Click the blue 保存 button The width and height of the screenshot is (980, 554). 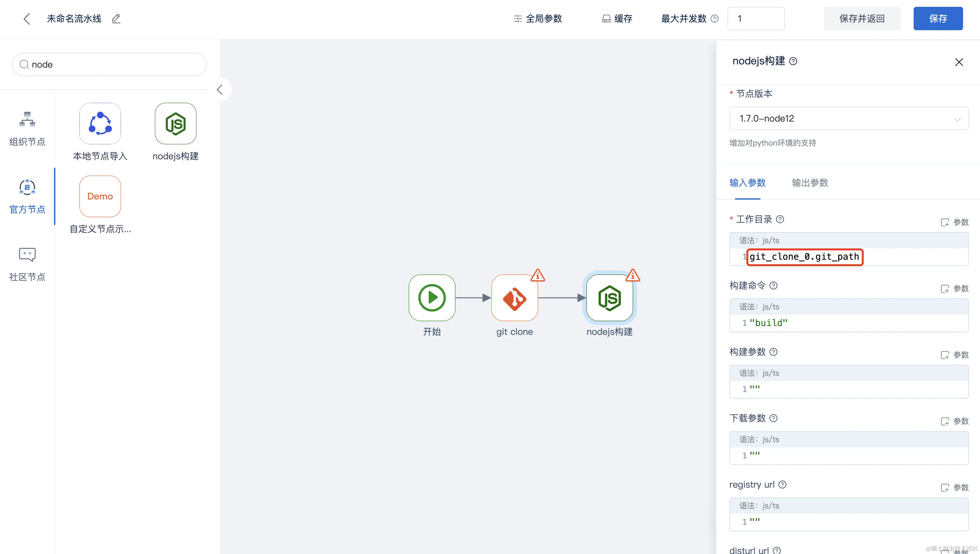click(x=938, y=19)
